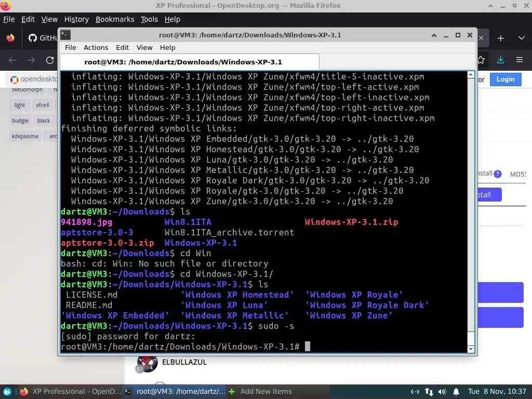Go forward with the Firefox forward arrow
532x399 pixels.
coord(31,60)
